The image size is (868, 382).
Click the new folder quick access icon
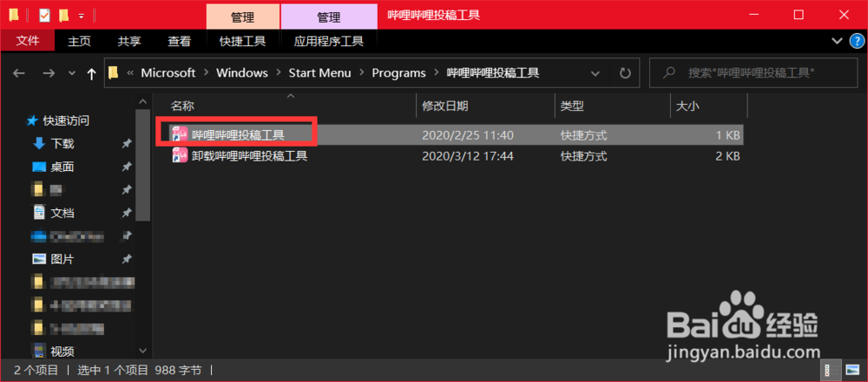(x=63, y=16)
